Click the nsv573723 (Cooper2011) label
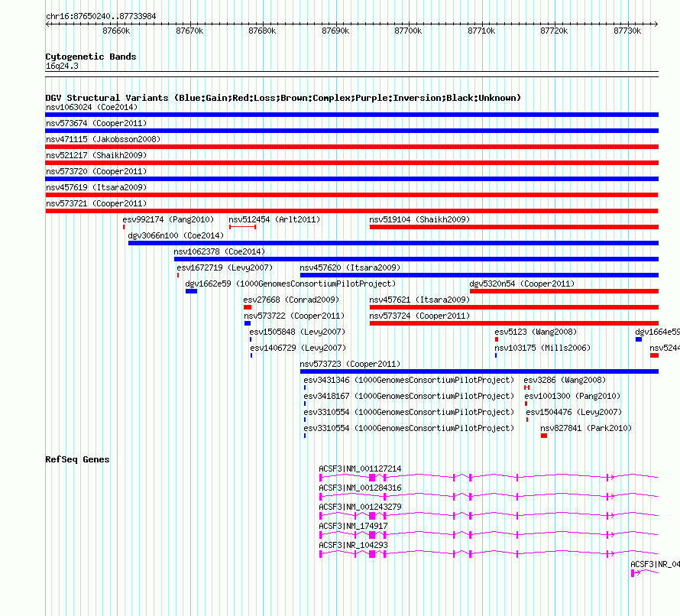The width and height of the screenshot is (680, 616). [x=350, y=364]
